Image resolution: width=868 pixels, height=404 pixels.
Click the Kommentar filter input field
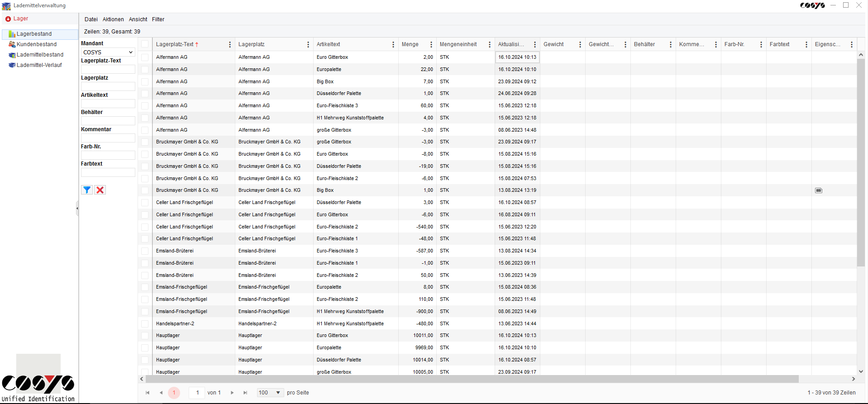coord(108,138)
